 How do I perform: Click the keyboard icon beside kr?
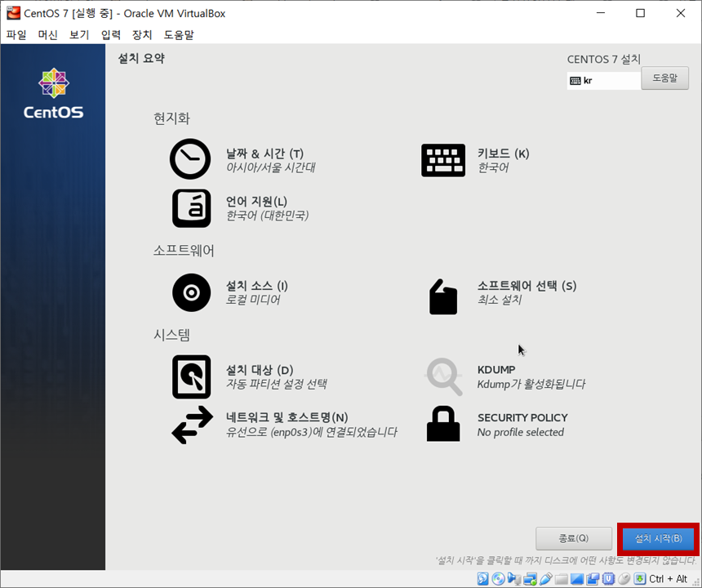(575, 81)
